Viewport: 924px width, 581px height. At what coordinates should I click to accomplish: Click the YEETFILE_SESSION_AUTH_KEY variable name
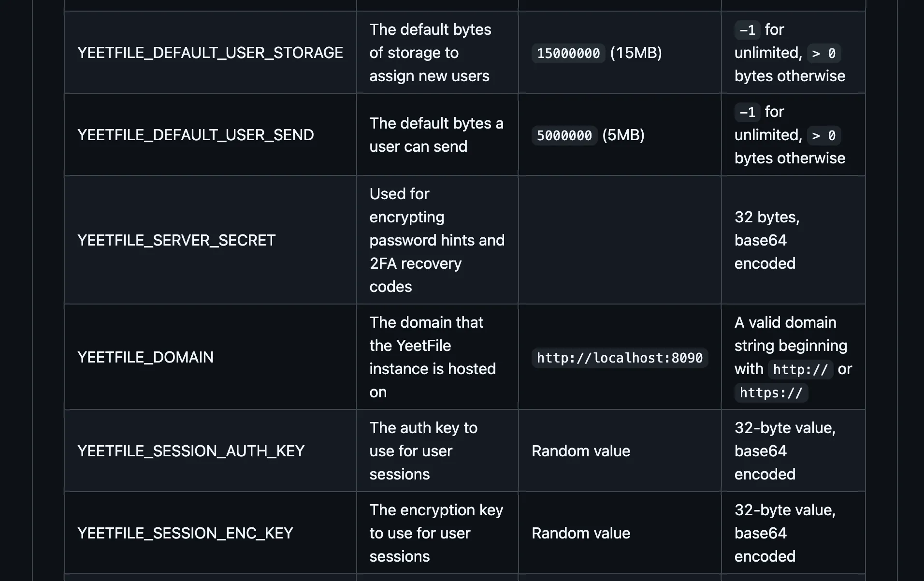coord(190,451)
